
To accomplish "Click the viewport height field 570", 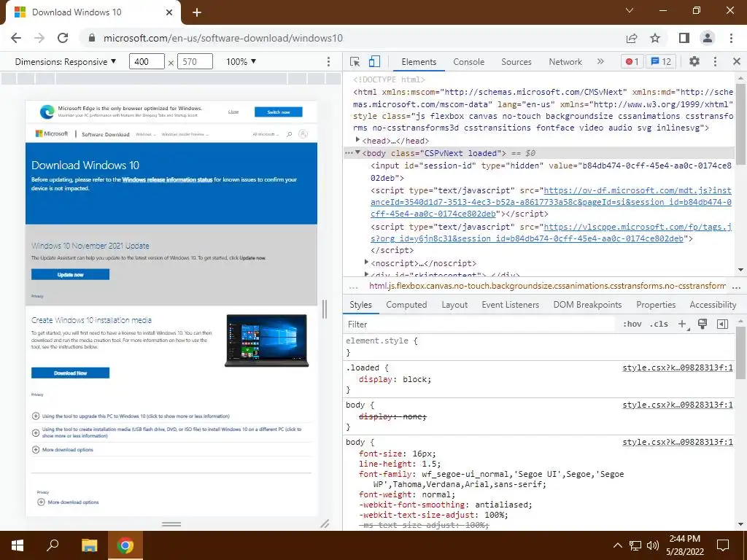I will (195, 61).
